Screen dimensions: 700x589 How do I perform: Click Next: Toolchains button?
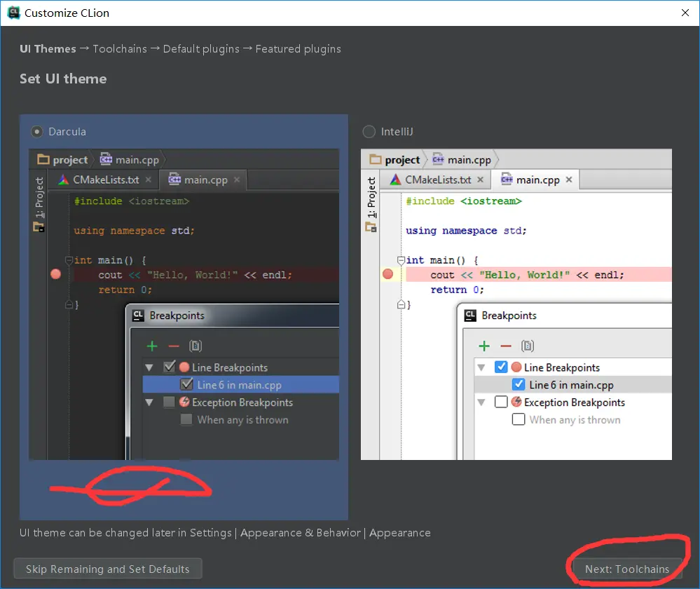627,569
